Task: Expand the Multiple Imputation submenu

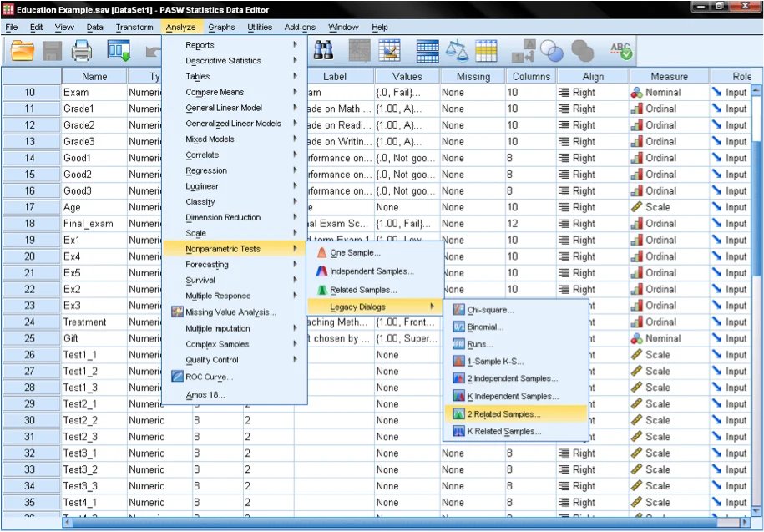Action: point(235,328)
